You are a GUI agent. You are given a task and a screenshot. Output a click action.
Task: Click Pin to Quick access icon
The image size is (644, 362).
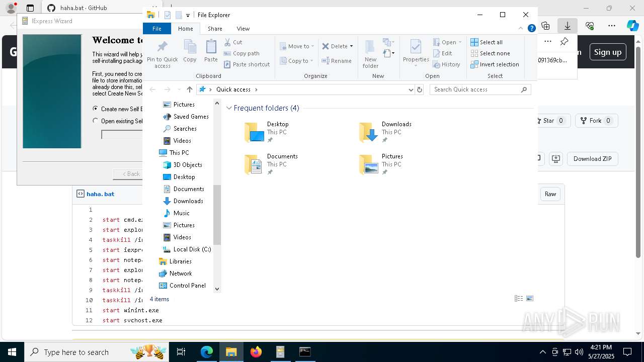click(162, 54)
